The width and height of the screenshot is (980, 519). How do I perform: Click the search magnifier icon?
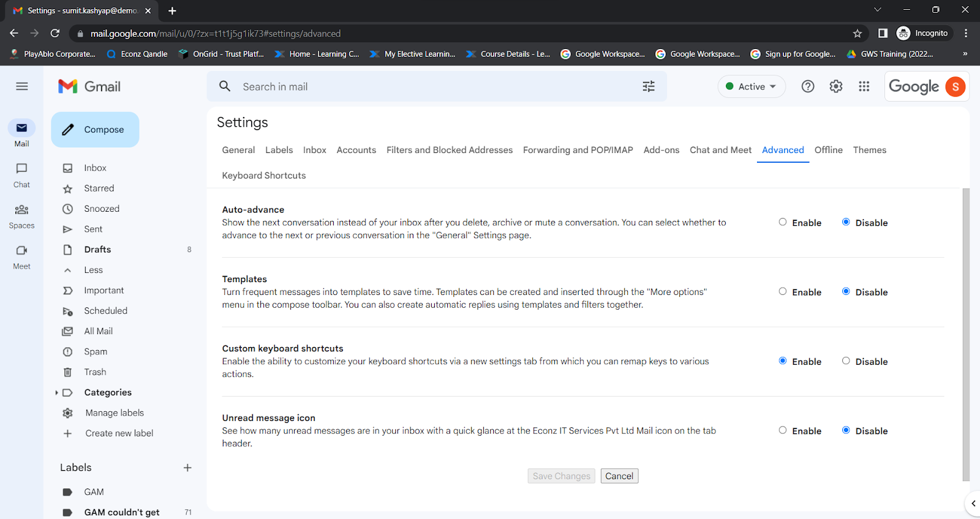click(225, 86)
